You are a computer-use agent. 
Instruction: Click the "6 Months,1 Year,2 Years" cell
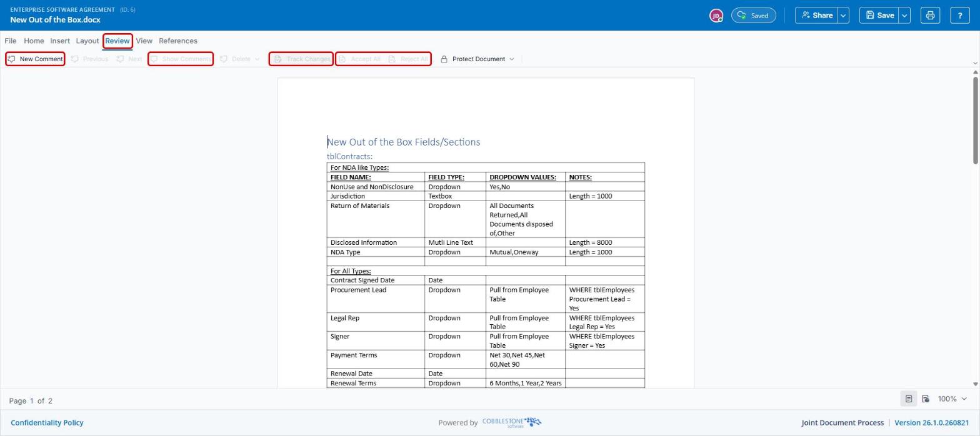point(526,383)
